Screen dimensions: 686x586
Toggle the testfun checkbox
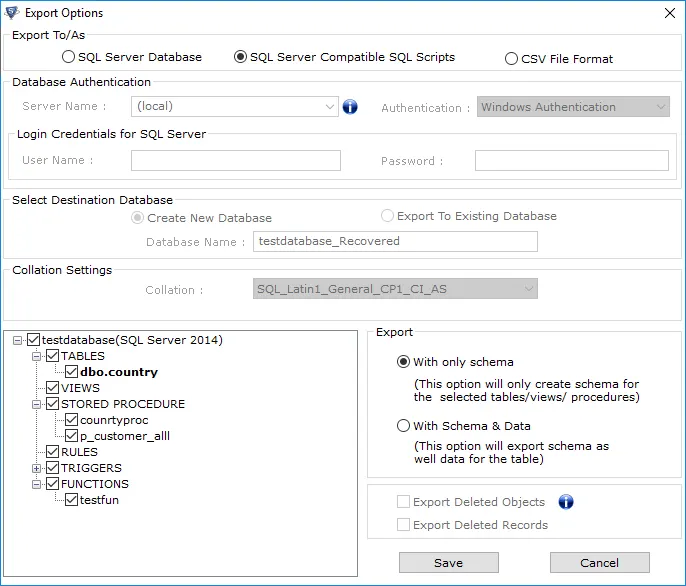(x=71, y=500)
